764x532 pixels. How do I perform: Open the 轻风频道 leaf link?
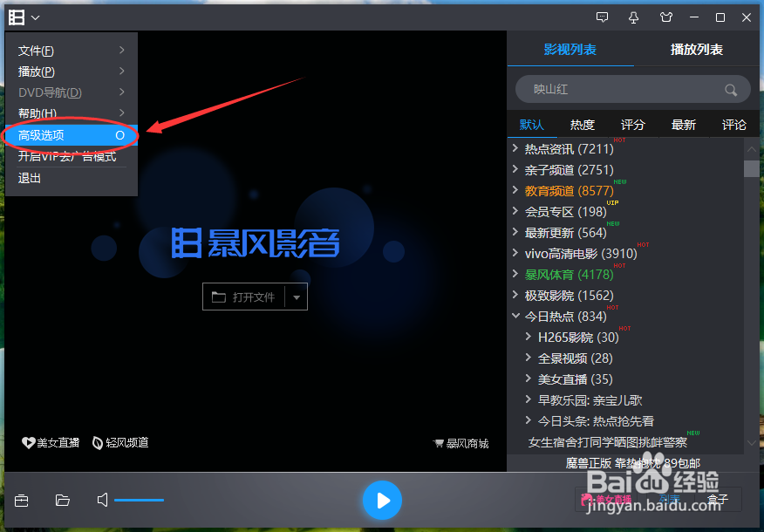[120, 442]
